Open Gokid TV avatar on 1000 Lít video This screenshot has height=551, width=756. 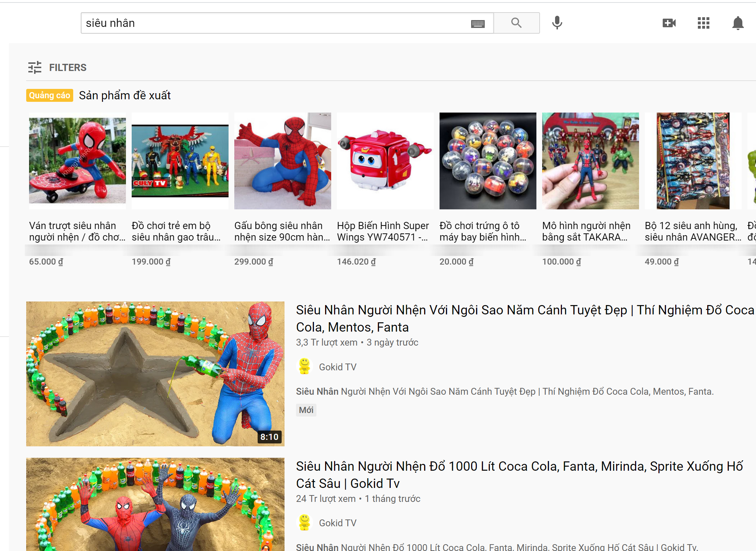305,523
